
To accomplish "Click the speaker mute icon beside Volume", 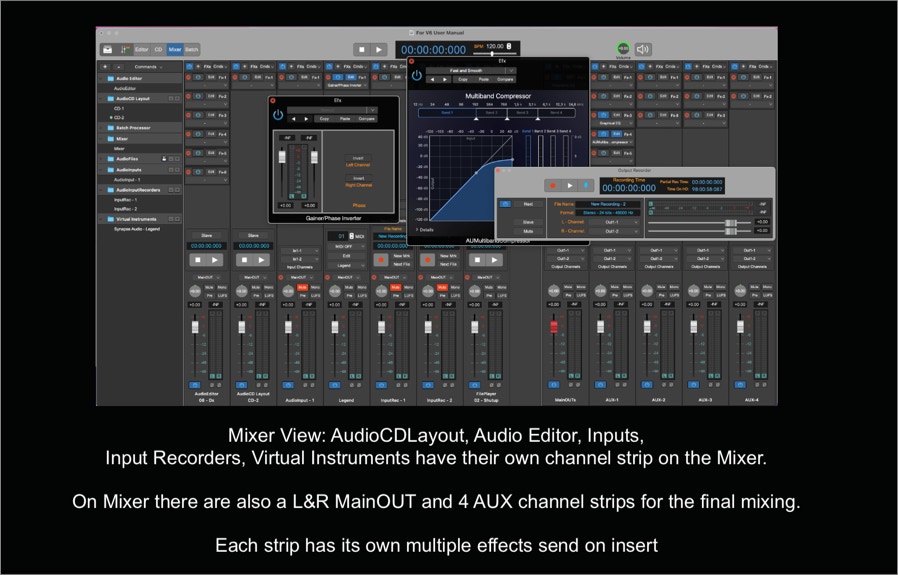I will [643, 49].
